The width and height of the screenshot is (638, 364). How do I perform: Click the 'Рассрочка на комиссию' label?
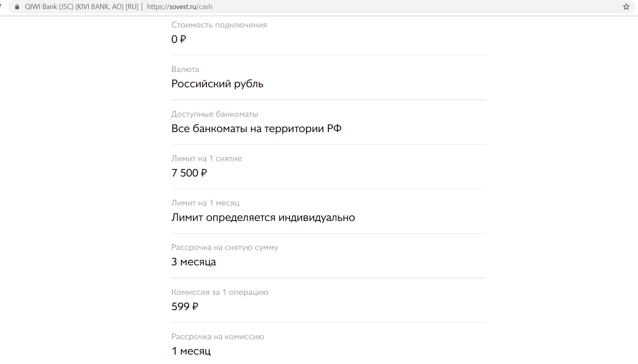(218, 336)
